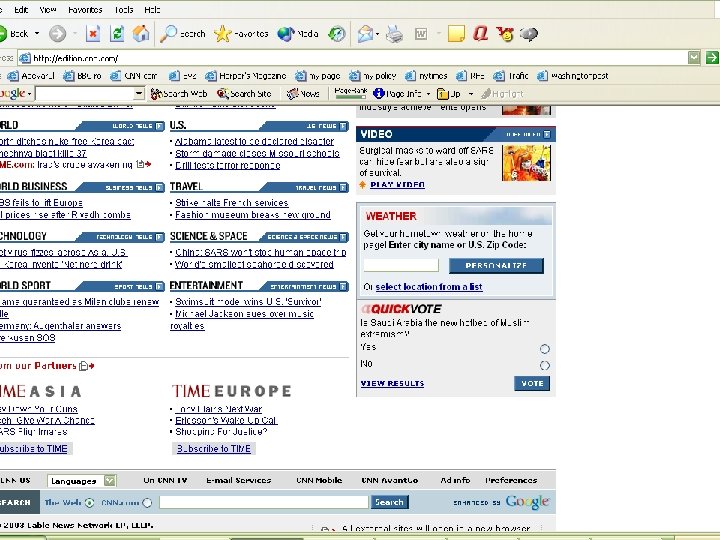This screenshot has width=720, height=540.
Task: Click the VIEW RESULTS link
Action: click(x=393, y=383)
